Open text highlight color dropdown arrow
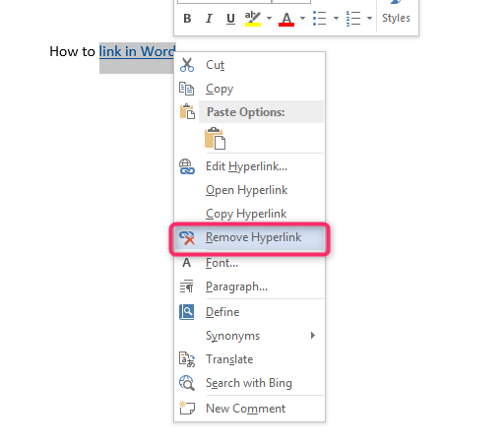 [x=269, y=19]
